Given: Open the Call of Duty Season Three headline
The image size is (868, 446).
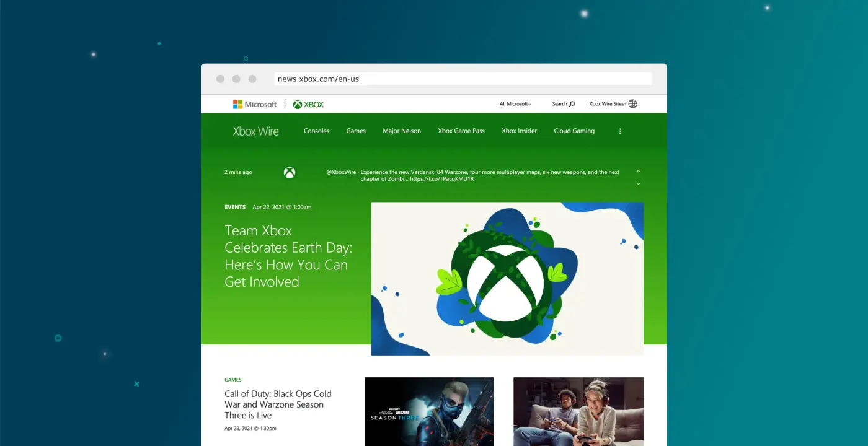Looking at the screenshot, I should click(278, 404).
